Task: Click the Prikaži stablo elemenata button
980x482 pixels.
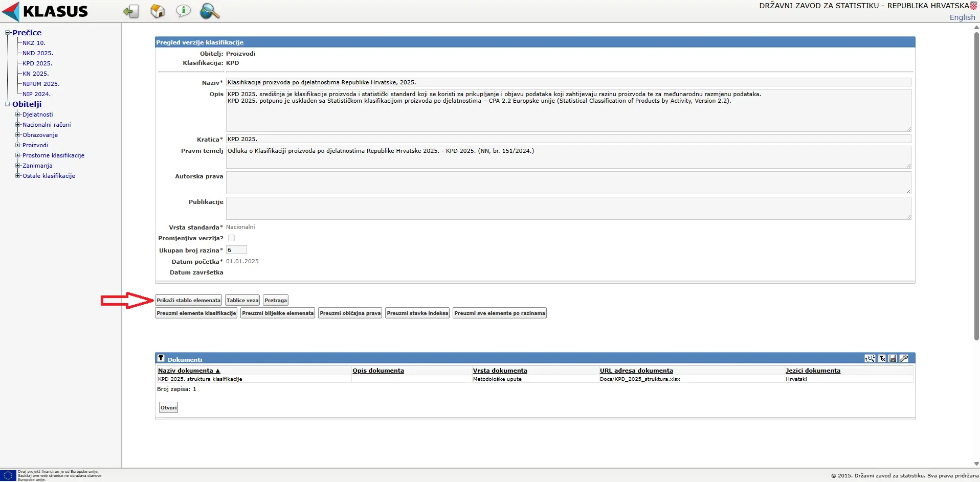Action: click(188, 301)
